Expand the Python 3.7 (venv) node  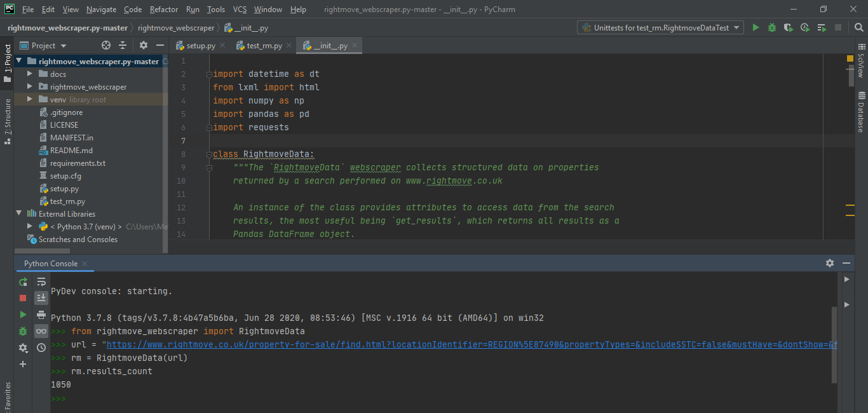tap(29, 226)
